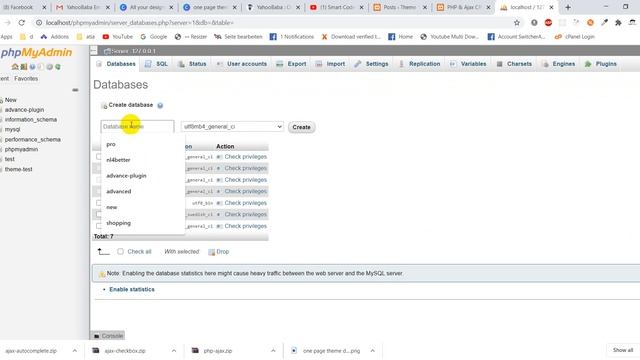The height and width of the screenshot is (360, 640).
Task: Open the browser extensions puzzle icon
Action: click(618, 23)
